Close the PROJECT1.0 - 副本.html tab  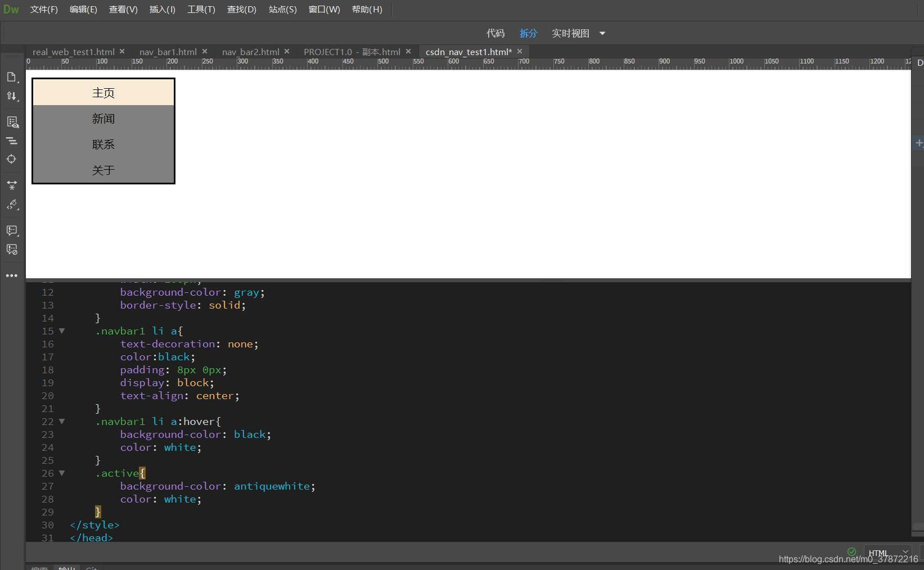[x=408, y=51]
